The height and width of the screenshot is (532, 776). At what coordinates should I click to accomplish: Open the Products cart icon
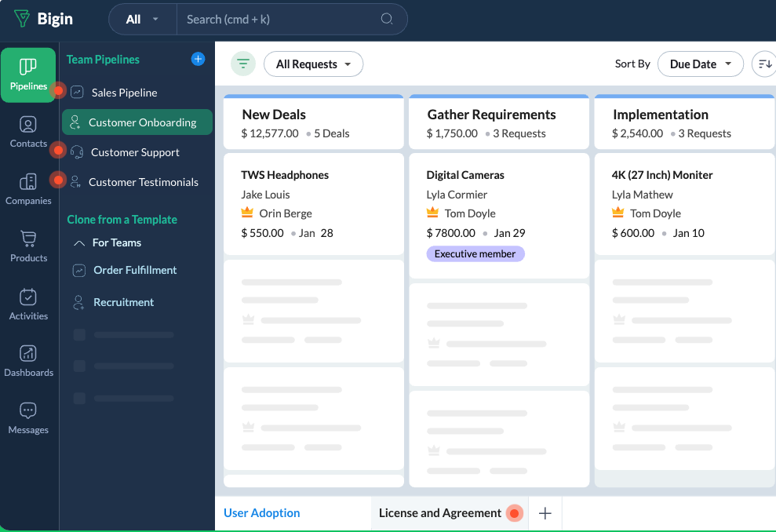tap(28, 246)
